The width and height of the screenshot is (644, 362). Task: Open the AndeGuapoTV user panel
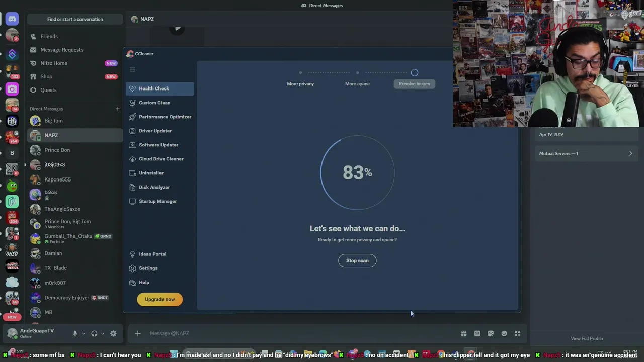coord(36,333)
